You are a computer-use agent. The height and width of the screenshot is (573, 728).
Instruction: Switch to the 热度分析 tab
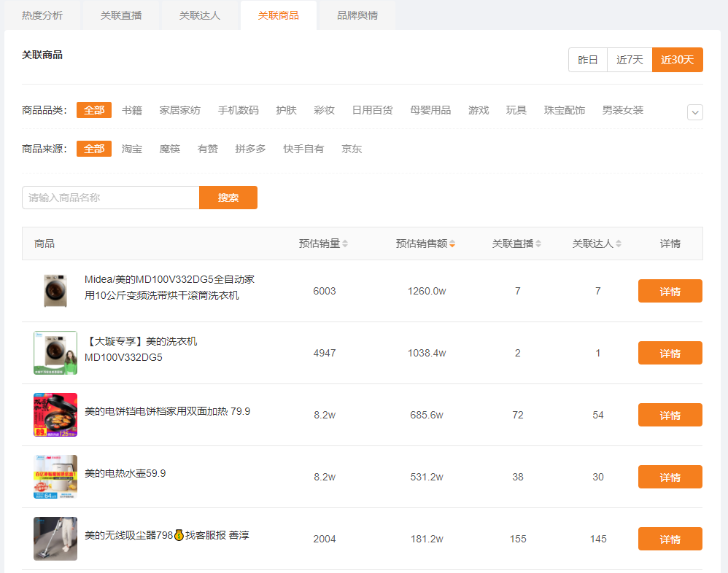point(42,15)
